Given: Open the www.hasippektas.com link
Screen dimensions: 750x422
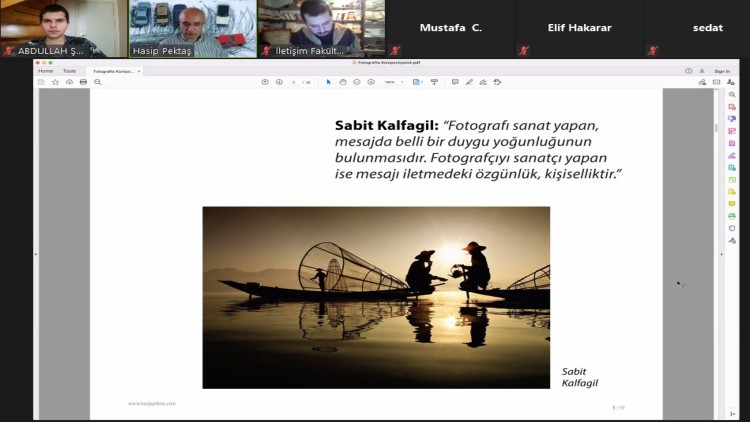Looking at the screenshot, I should (x=152, y=403).
